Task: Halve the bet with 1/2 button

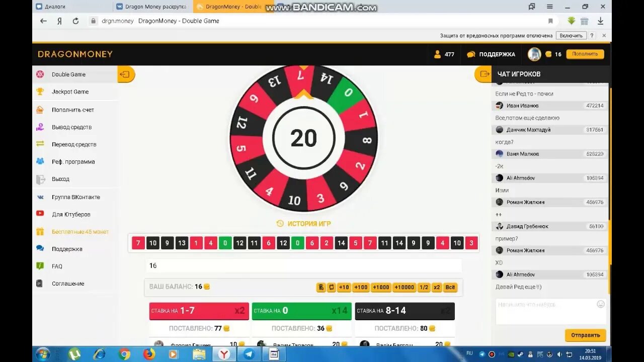Action: [424, 288]
